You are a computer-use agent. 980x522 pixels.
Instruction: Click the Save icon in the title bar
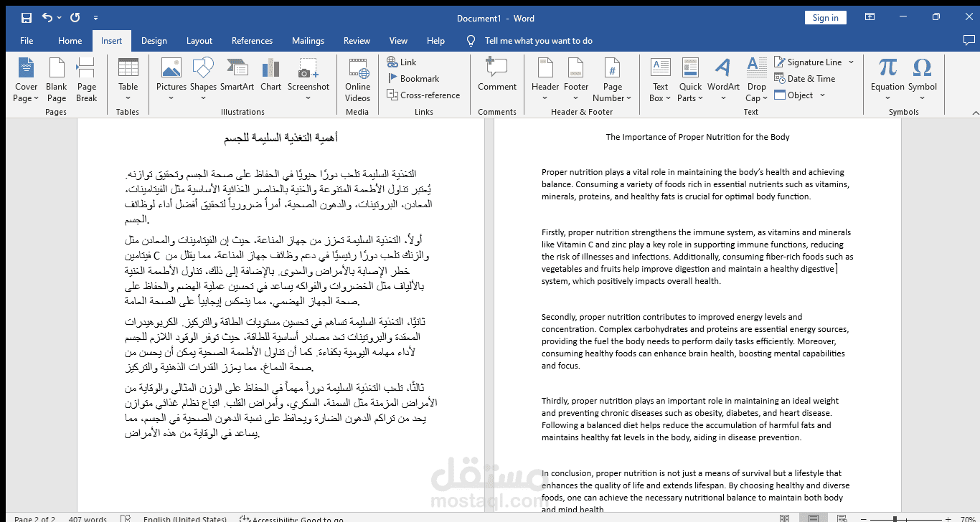pyautogui.click(x=26, y=18)
